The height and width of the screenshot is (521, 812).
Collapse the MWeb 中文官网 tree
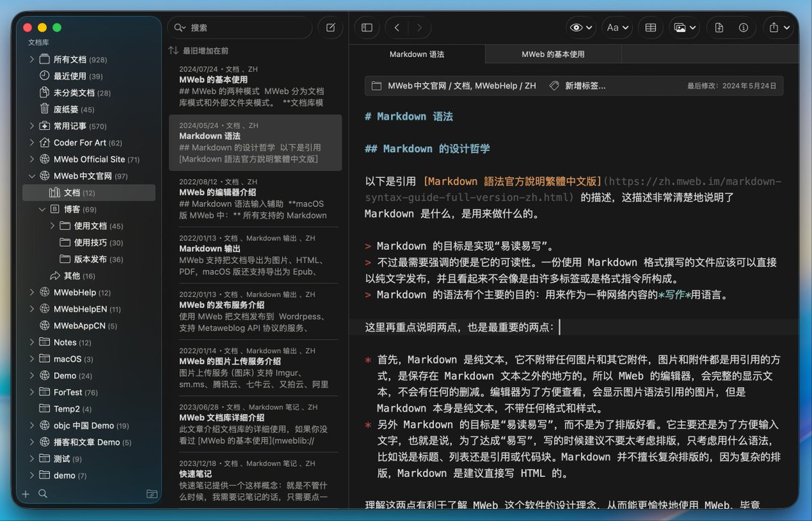pyautogui.click(x=31, y=176)
